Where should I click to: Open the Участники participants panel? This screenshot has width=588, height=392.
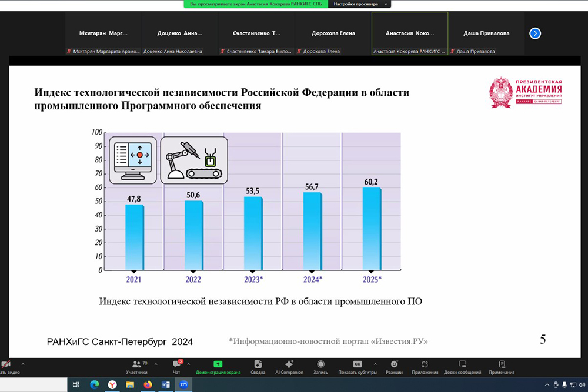pos(137,367)
